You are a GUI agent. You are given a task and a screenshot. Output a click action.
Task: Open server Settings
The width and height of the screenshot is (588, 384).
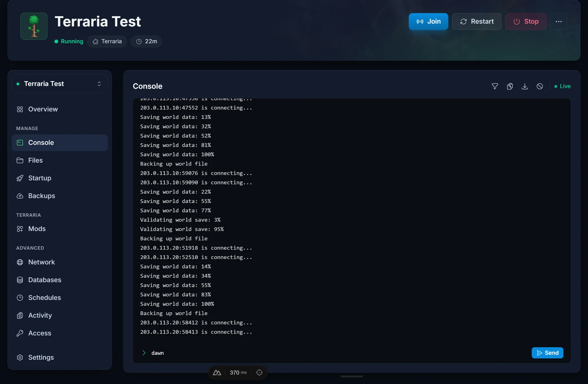[60, 358]
